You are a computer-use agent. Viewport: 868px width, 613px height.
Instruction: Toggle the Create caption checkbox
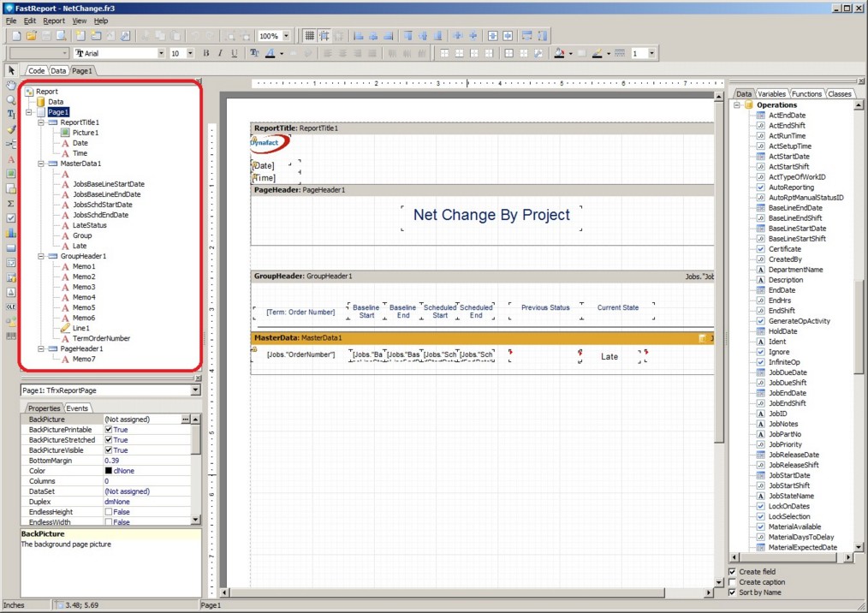tap(732, 582)
